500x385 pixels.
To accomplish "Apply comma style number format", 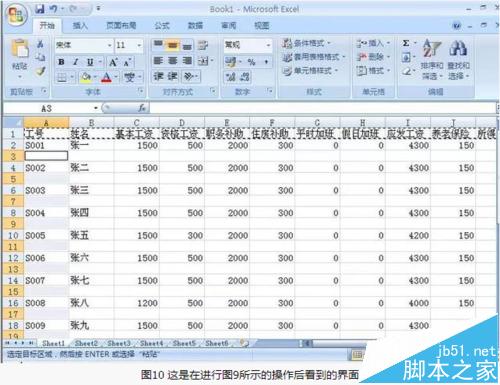I will click(266, 62).
